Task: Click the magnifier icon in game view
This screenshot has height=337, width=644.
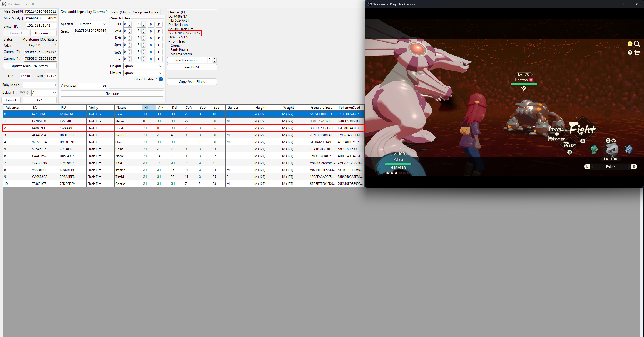Action: point(637,44)
